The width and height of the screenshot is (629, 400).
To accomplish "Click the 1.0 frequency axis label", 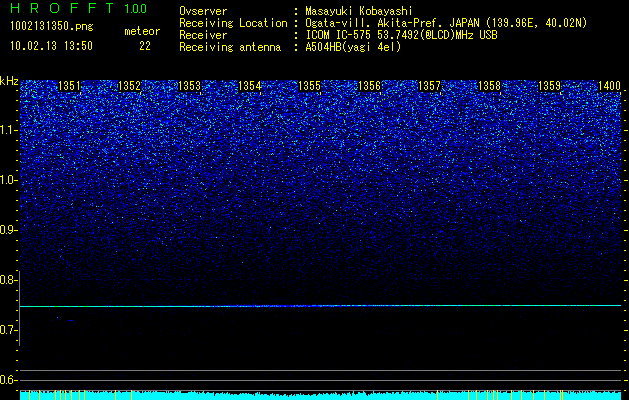I will 8,180.
